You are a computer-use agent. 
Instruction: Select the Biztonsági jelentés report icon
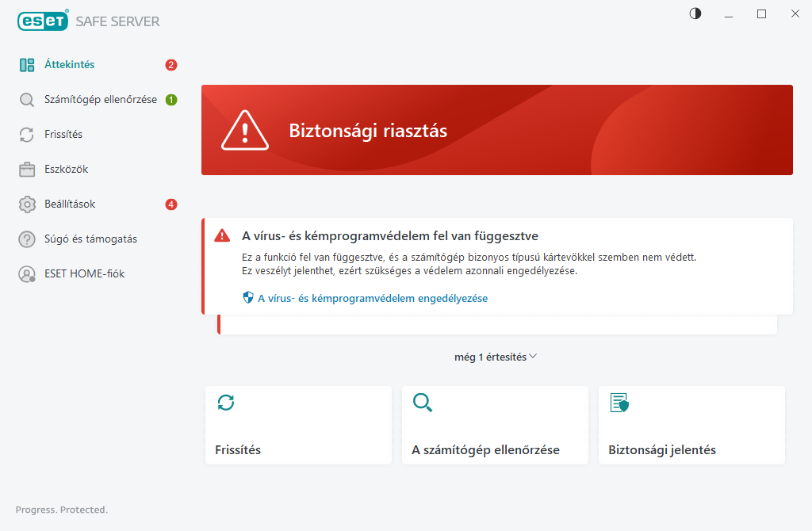[619, 403]
